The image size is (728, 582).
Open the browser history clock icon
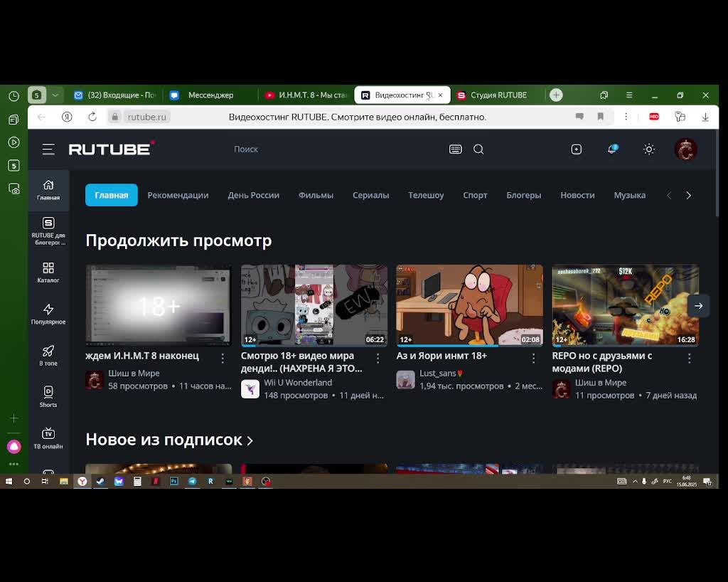[x=14, y=96]
